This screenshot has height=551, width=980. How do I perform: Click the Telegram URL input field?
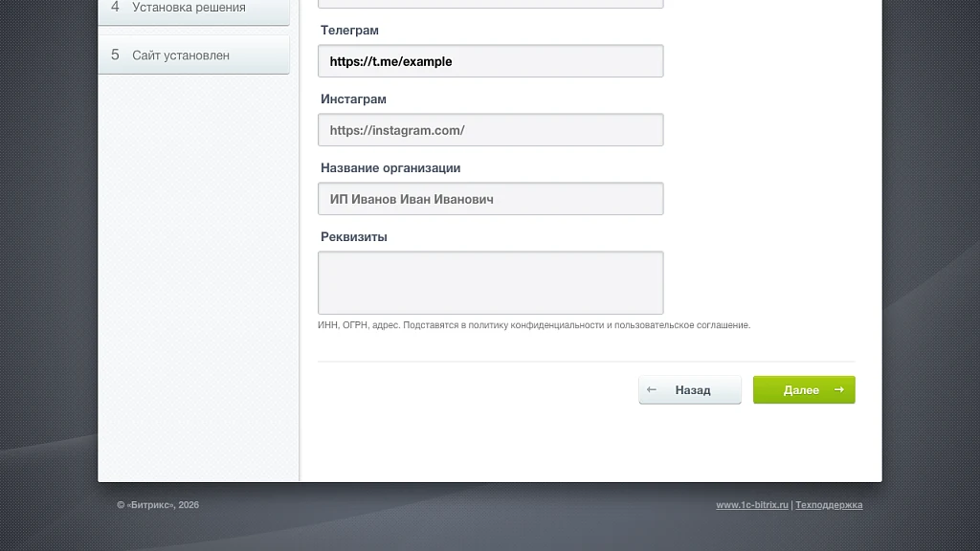click(x=491, y=61)
